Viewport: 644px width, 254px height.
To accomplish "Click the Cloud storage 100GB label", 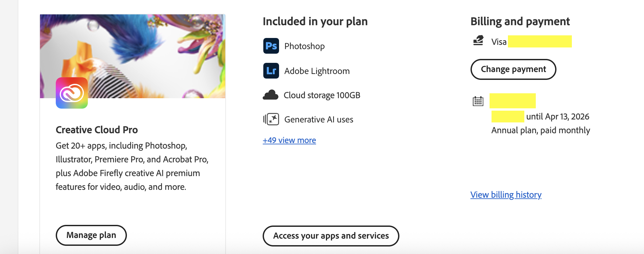I will pyautogui.click(x=322, y=95).
